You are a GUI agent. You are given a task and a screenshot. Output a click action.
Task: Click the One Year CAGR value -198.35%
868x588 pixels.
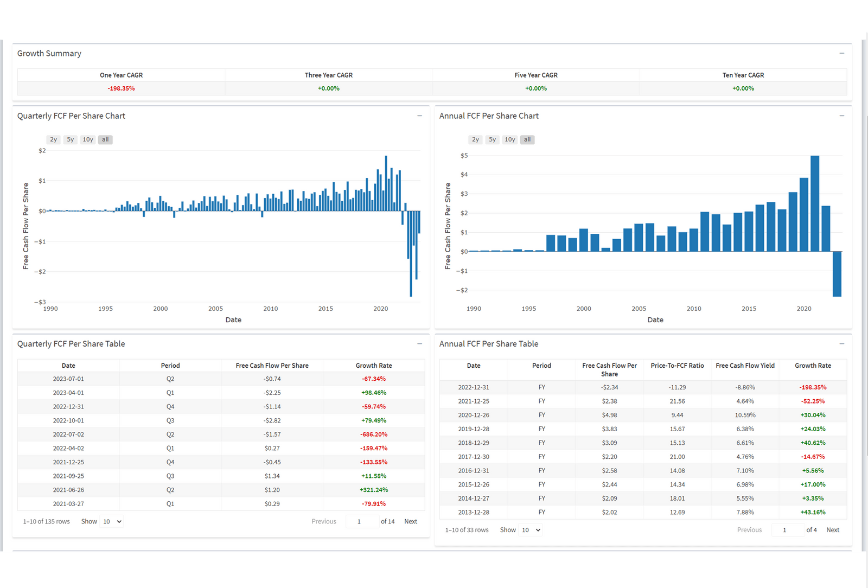(x=121, y=88)
